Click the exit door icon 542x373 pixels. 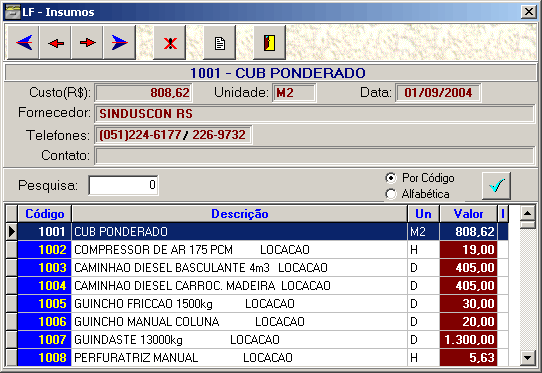coord(269,43)
